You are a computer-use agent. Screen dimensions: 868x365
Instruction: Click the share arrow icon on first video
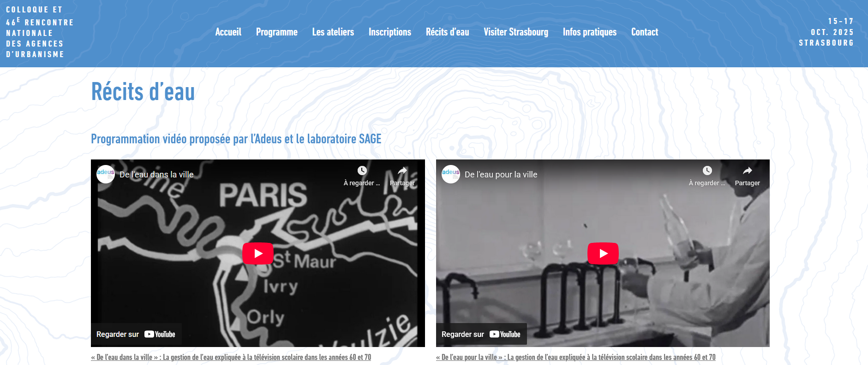coord(402,171)
